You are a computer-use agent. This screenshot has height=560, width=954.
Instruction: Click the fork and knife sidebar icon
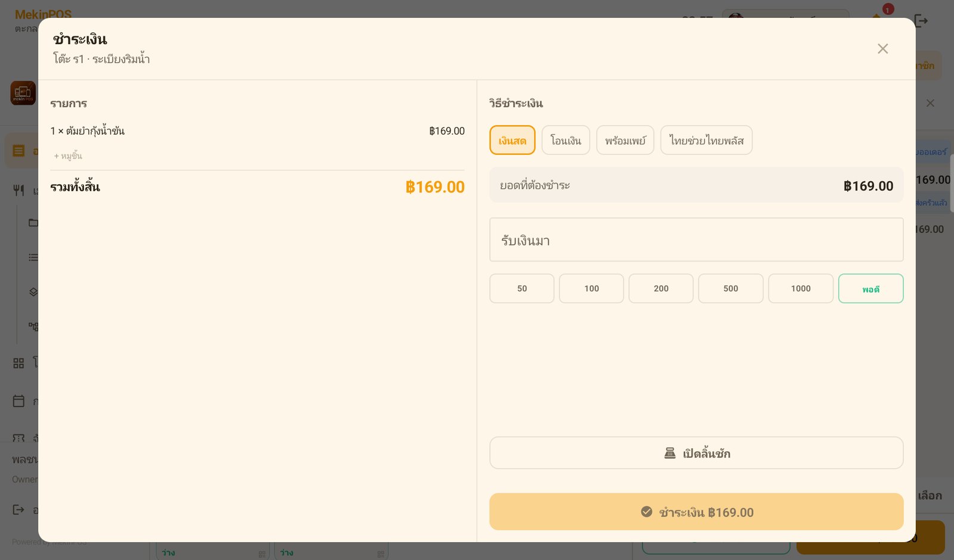coord(19,190)
